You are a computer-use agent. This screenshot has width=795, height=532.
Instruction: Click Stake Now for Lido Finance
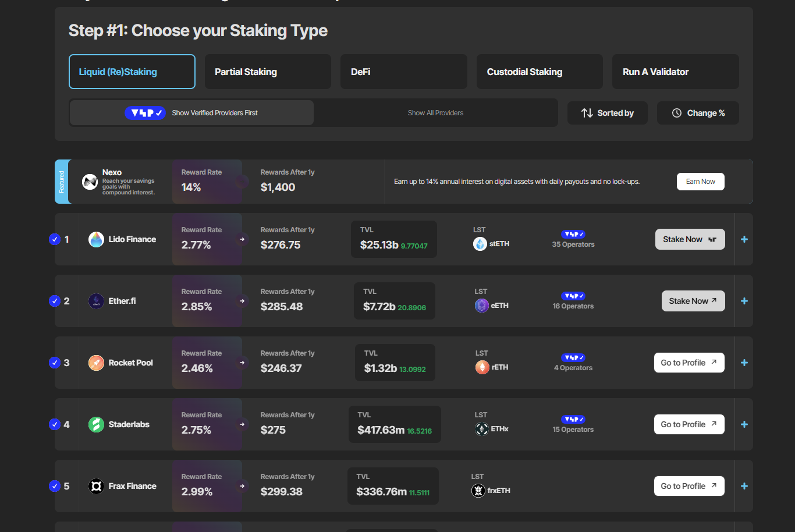click(x=690, y=239)
